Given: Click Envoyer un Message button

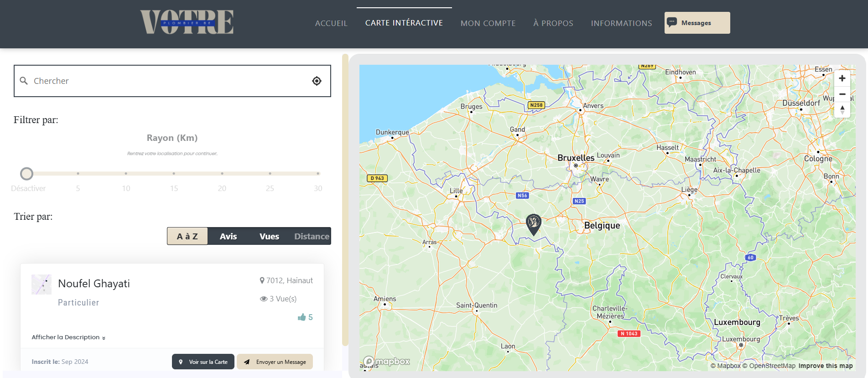Looking at the screenshot, I should (x=275, y=362).
